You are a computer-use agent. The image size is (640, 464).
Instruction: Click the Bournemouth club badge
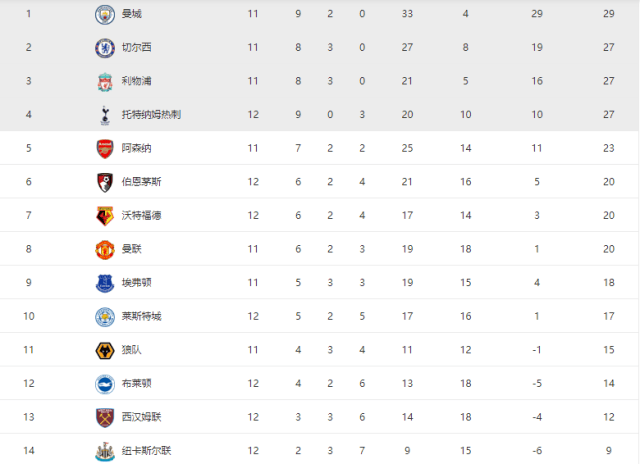click(103, 182)
